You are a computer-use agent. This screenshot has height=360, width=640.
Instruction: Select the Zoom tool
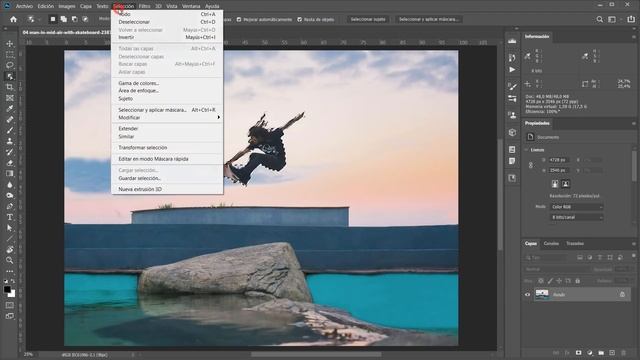[x=9, y=260]
